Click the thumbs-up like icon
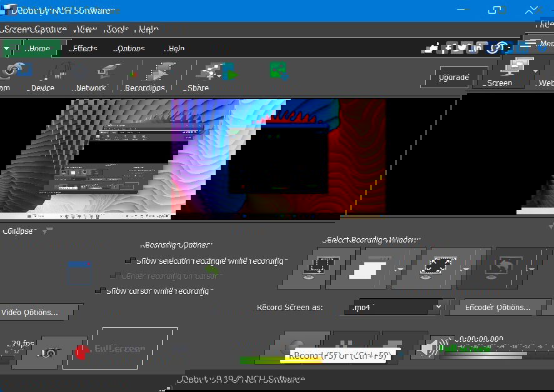The image size is (554, 392). click(431, 48)
